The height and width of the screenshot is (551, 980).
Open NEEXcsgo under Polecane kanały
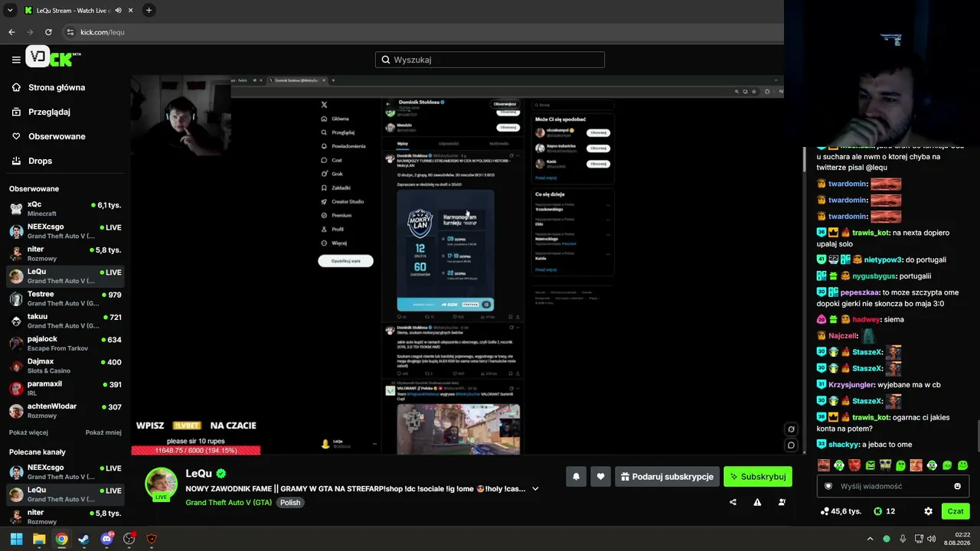[65, 471]
